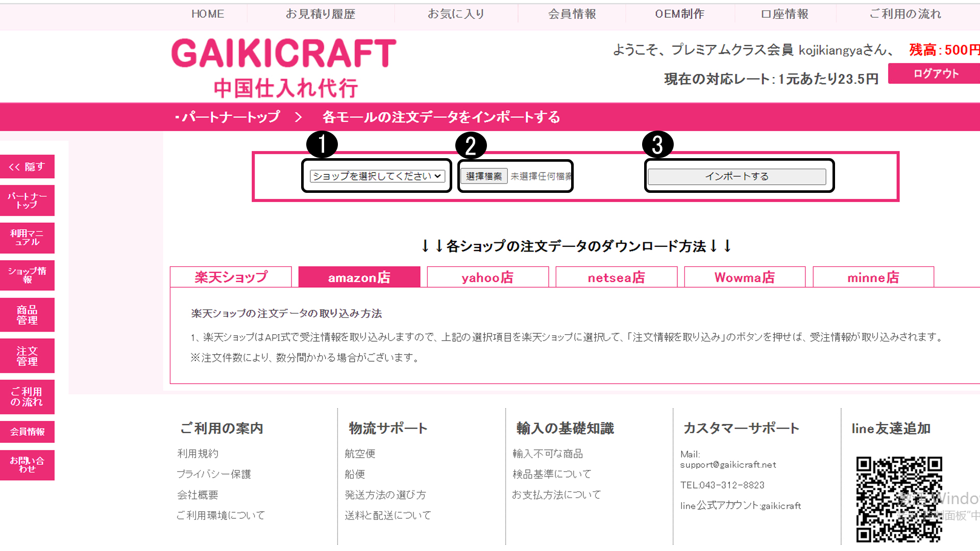This screenshot has height=551, width=980.
Task: Select the Wowma店 tab
Action: coord(745,277)
